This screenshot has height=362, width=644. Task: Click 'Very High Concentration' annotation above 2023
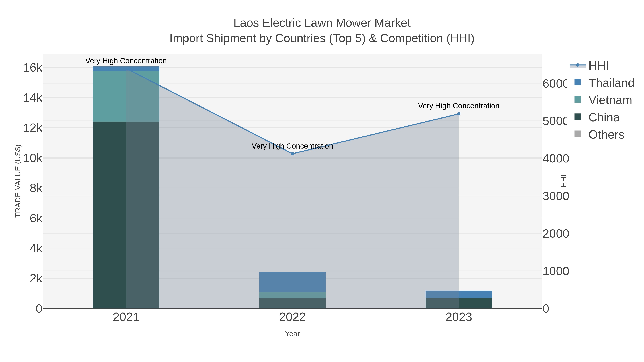click(459, 106)
